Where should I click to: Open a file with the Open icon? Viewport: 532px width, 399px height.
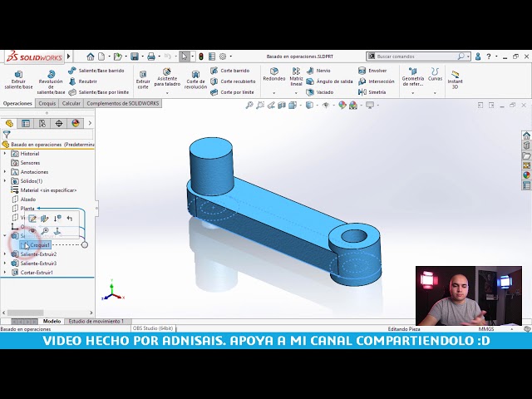117,57
